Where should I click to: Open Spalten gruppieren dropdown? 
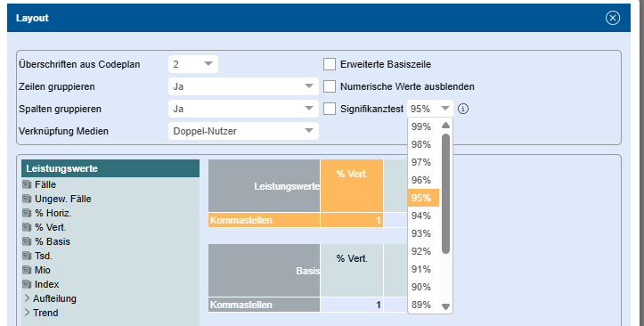[x=243, y=109]
